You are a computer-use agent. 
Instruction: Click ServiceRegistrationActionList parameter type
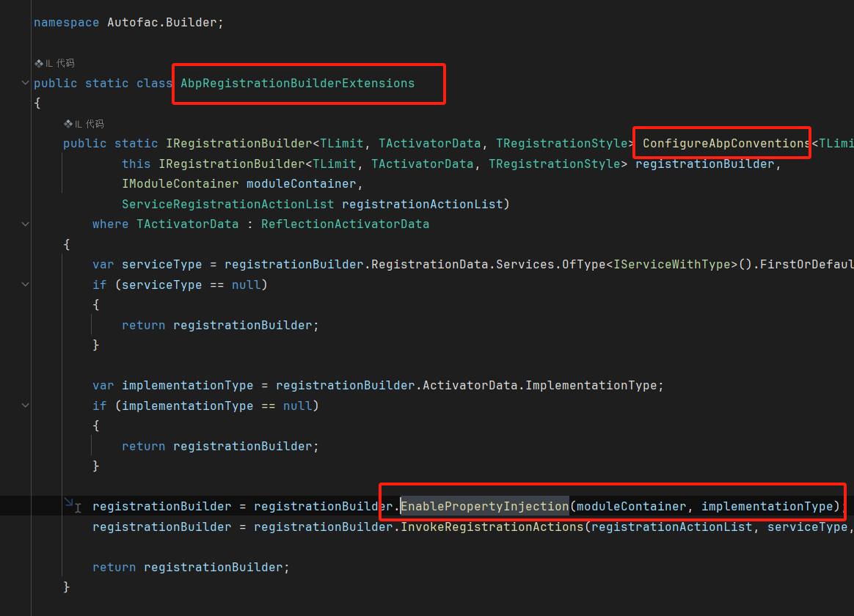pyautogui.click(x=228, y=204)
